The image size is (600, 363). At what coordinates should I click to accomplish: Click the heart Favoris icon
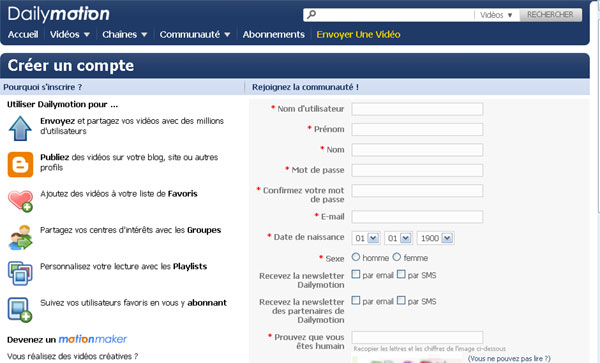point(20,201)
